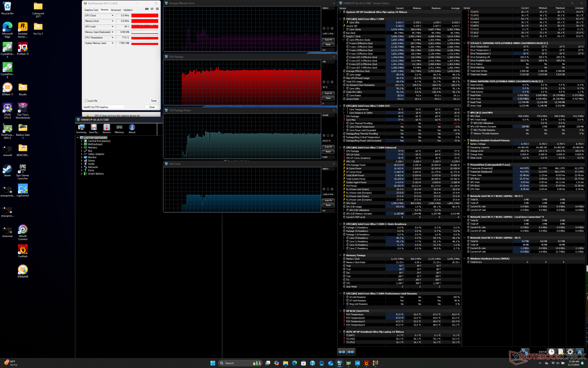Select the Baldurs Gate 3 desktop icon
588x368 pixels.
tap(23, 131)
